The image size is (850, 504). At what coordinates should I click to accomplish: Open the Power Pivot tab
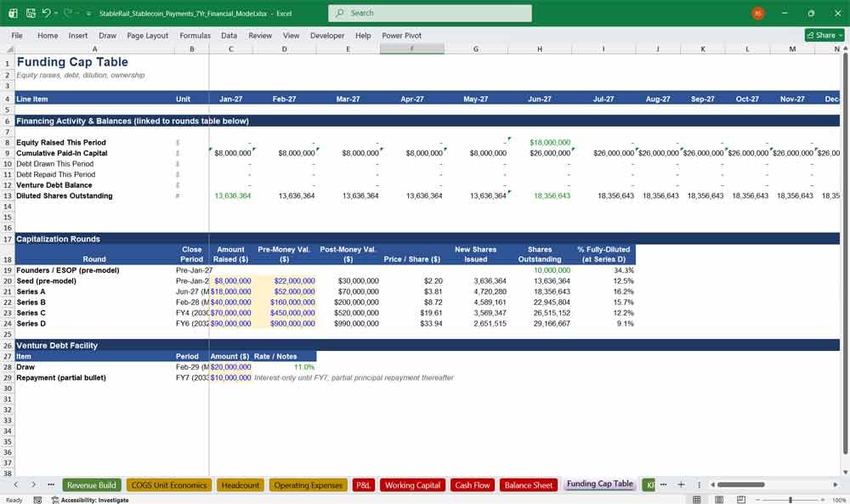[x=401, y=35]
